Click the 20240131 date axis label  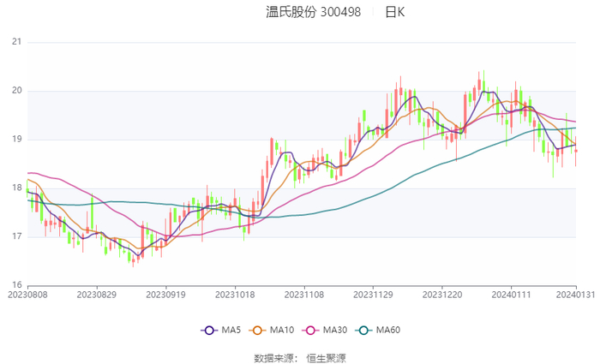[575, 295]
